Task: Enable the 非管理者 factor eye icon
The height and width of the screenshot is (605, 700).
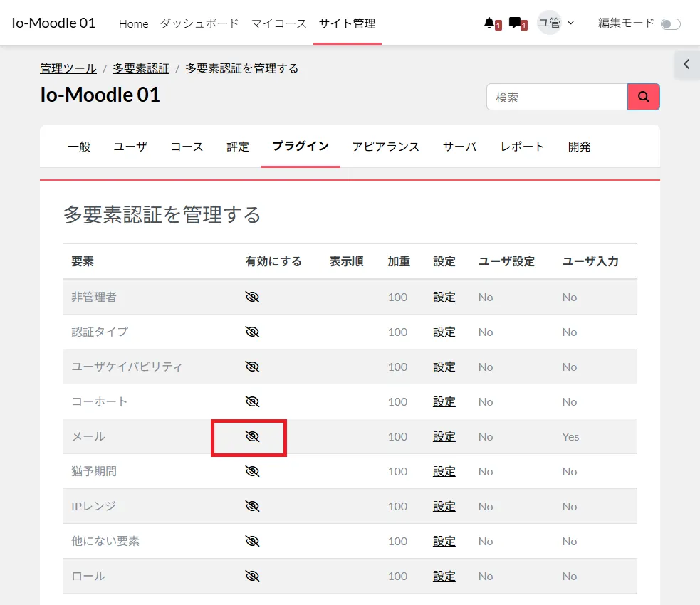Action: point(252,297)
